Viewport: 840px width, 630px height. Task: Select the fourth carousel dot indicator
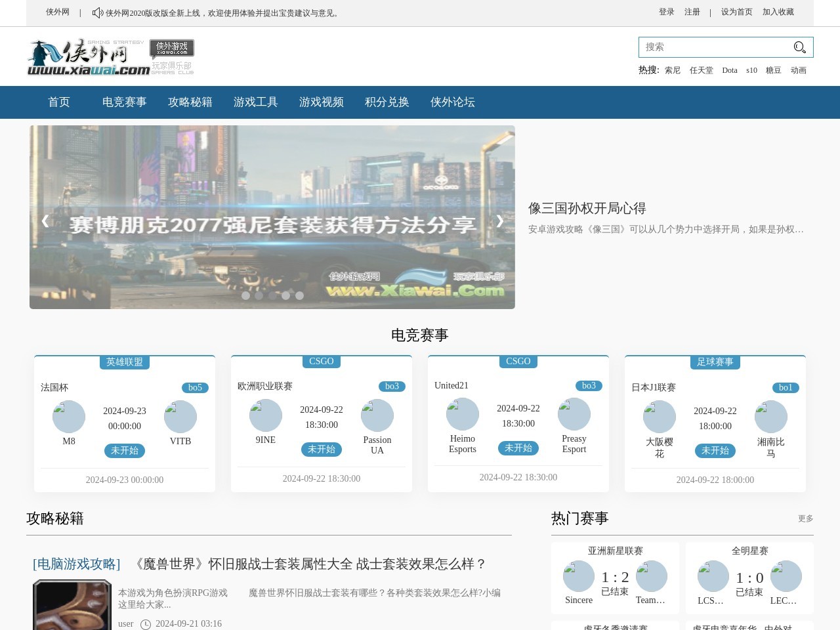tap(285, 295)
